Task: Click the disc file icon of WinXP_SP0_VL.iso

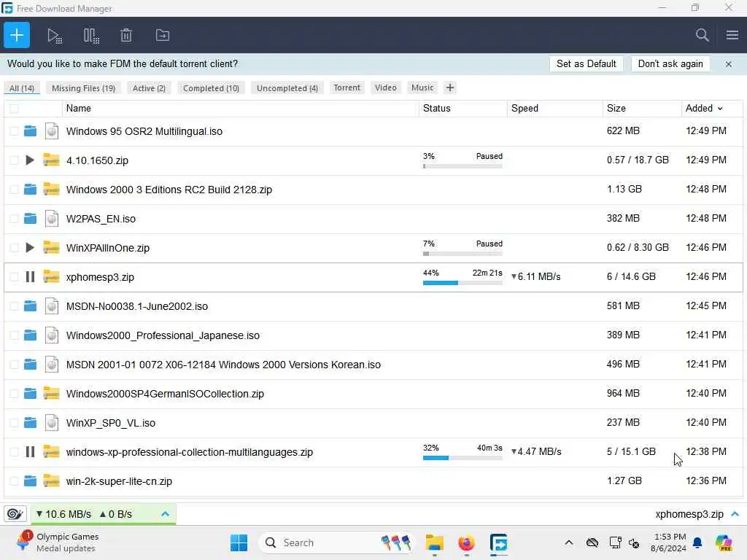Action: point(52,422)
